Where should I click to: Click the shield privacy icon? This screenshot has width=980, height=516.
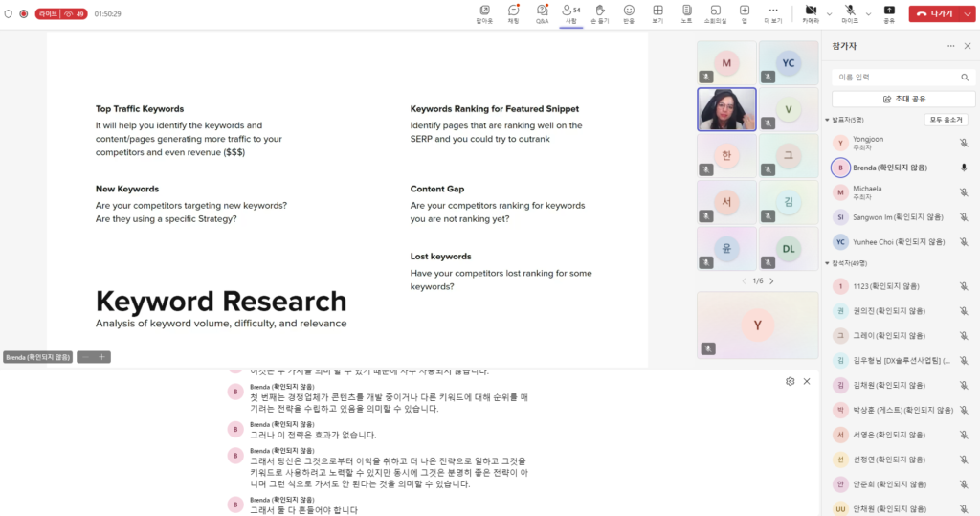coord(8,13)
